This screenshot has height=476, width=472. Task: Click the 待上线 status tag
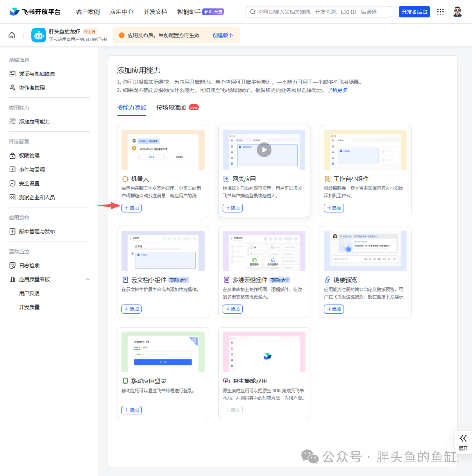[90, 31]
